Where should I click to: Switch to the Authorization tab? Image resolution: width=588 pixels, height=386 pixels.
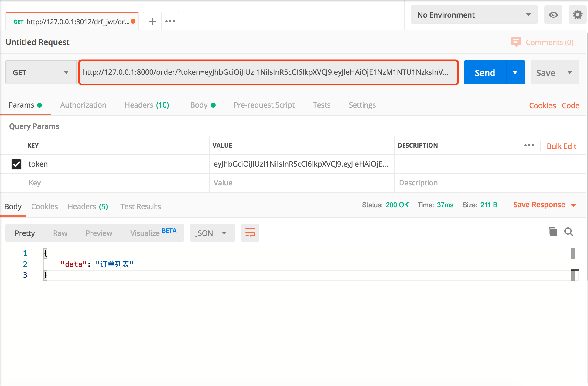[83, 105]
